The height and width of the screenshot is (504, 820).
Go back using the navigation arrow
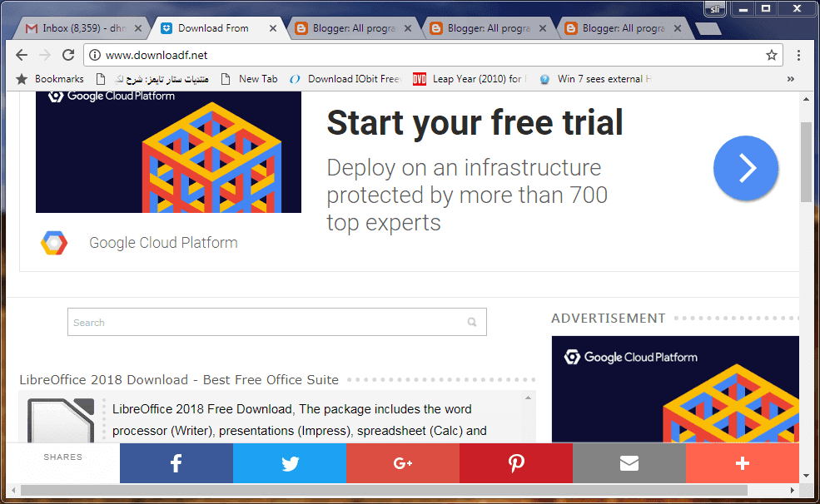click(21, 55)
